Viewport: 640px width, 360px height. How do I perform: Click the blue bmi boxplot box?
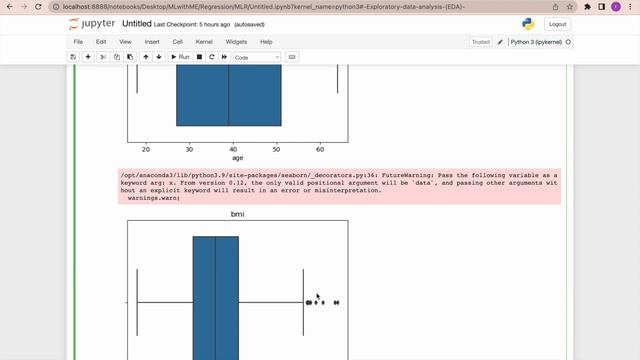216,298
